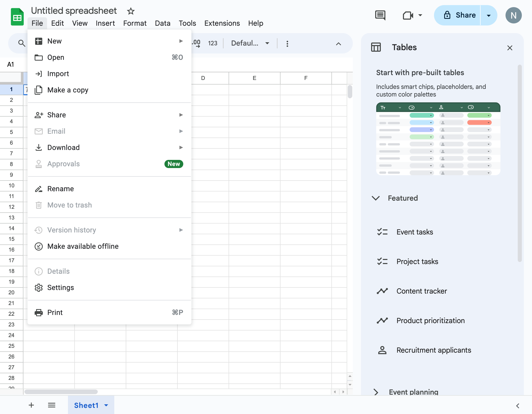Expand the Event planning section
532x414 pixels.
(x=376, y=392)
